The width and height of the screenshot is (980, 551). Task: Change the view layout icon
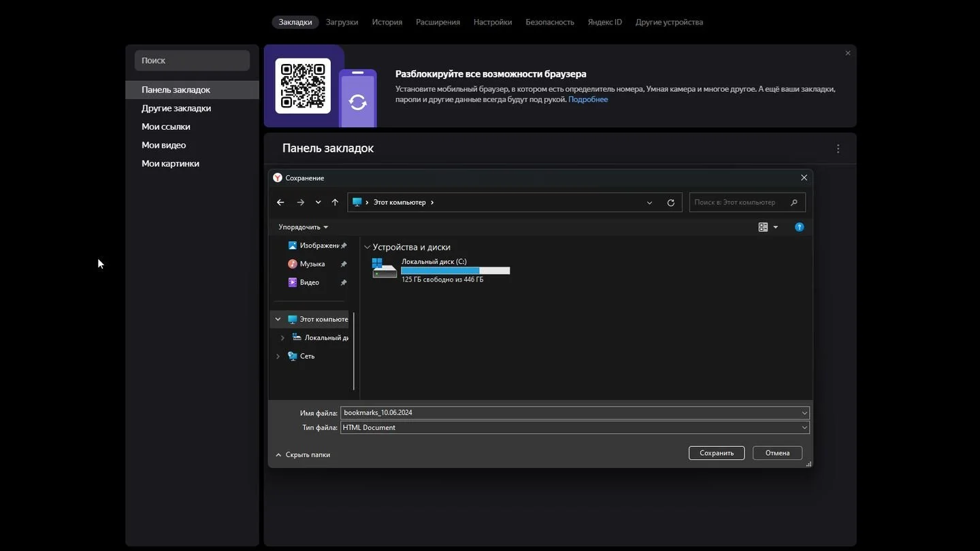coord(763,227)
